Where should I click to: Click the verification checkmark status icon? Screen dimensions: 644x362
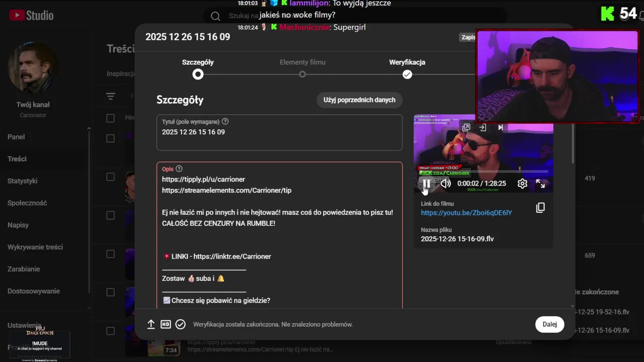click(181, 324)
